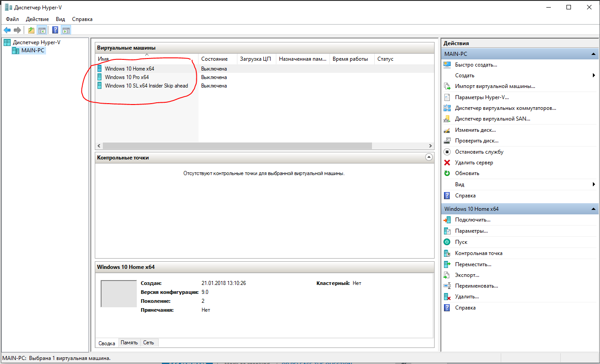
Task: Click the blue Back arrow in toolbar
Action: click(x=7, y=30)
